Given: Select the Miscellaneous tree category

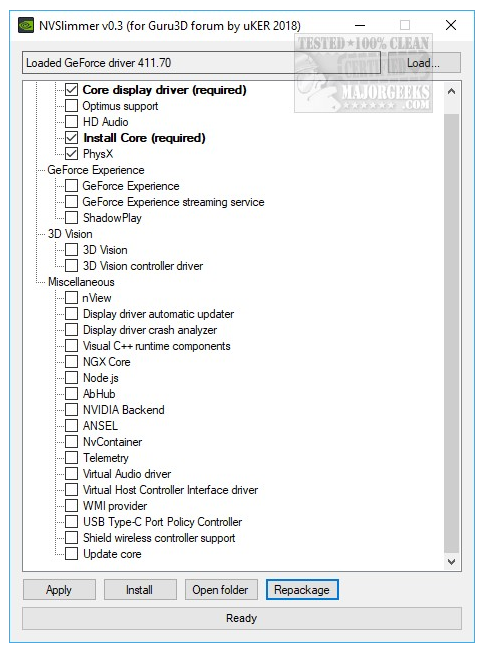Looking at the screenshot, I should click(x=81, y=282).
